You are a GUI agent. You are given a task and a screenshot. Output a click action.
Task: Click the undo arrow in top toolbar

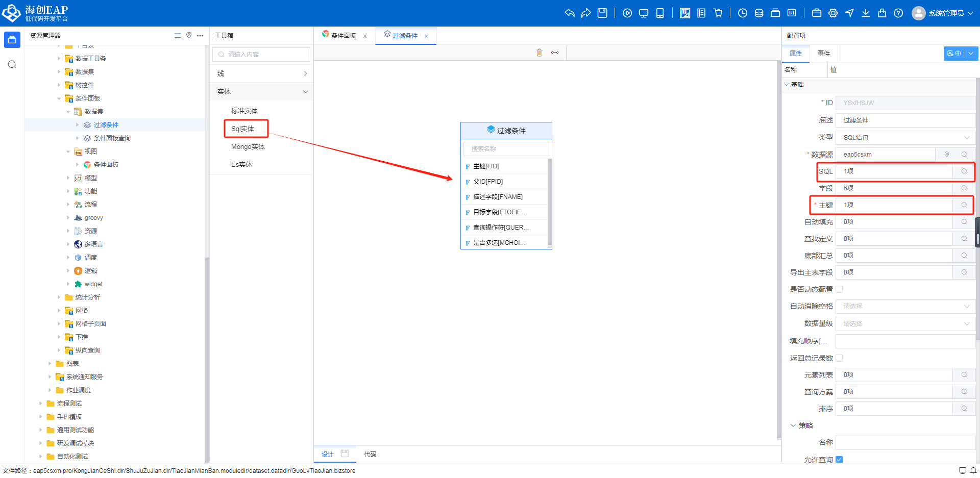[x=570, y=13]
